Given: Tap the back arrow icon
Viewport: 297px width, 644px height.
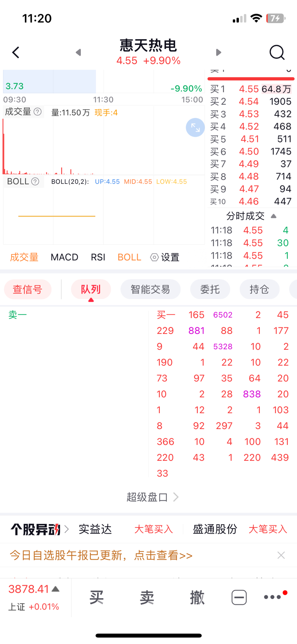Looking at the screenshot, I should pos(16,52).
